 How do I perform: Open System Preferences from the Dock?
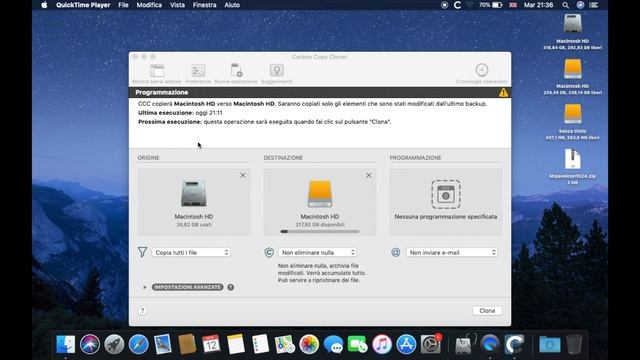pyautogui.click(x=431, y=344)
